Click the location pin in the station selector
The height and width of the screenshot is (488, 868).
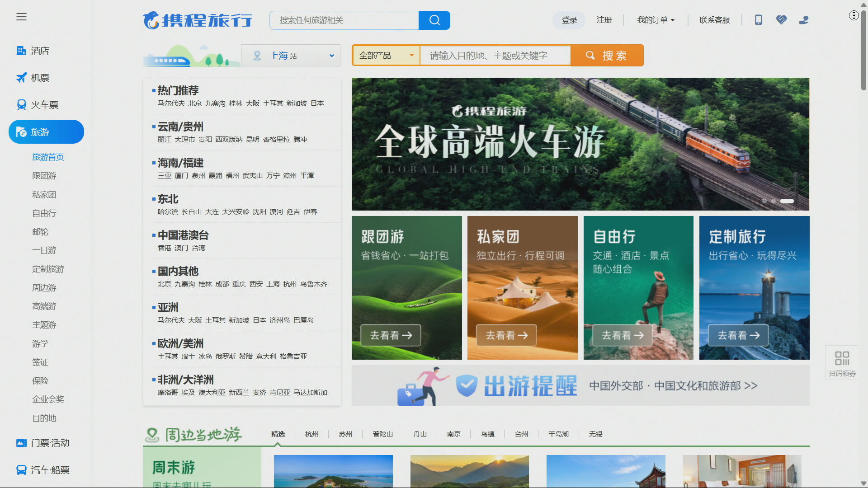click(x=257, y=56)
